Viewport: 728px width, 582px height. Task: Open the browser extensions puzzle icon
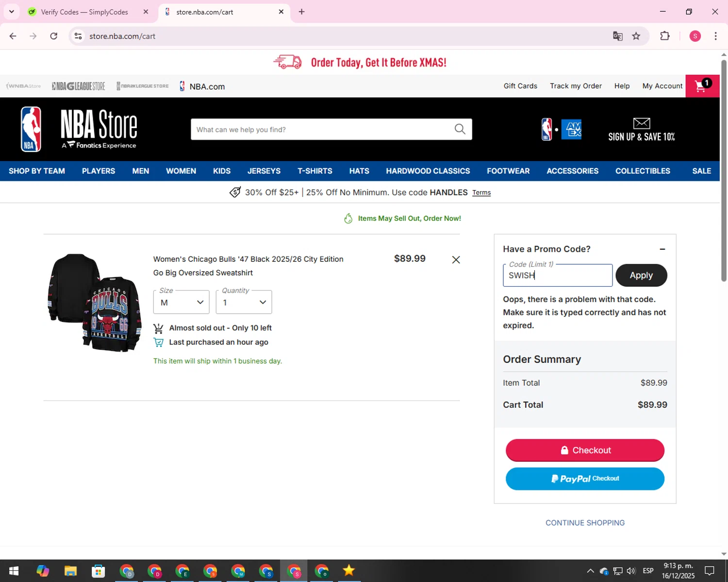click(x=665, y=36)
